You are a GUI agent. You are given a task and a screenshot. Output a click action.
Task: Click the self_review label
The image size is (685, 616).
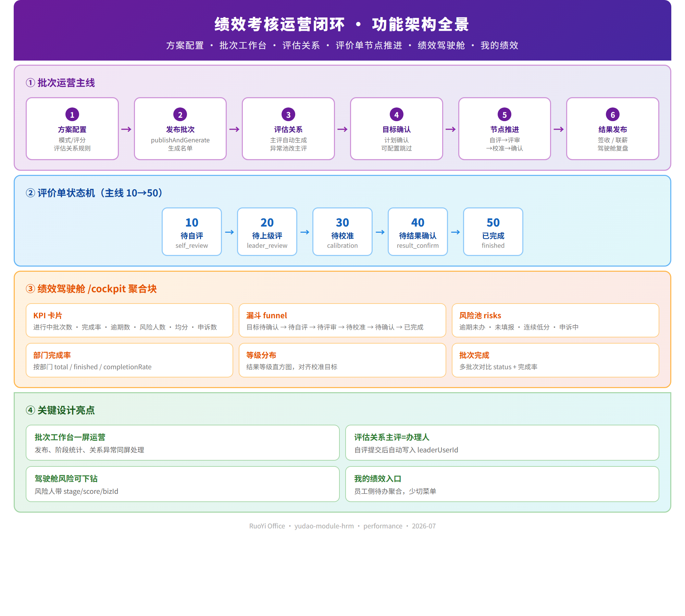[x=192, y=245]
